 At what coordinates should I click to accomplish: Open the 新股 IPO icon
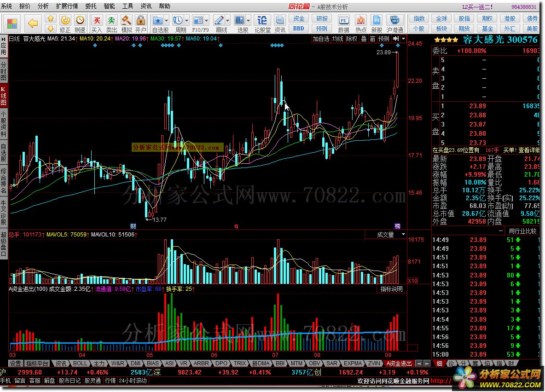tap(377, 23)
